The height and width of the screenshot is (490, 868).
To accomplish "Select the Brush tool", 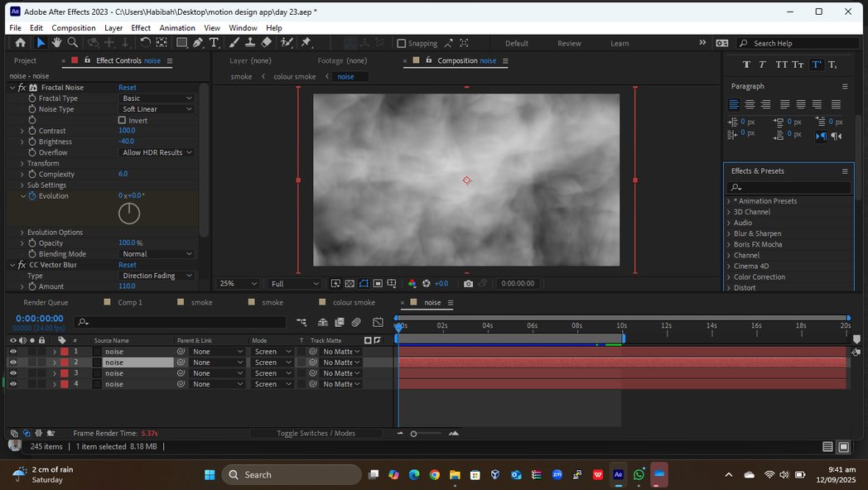I will (234, 42).
